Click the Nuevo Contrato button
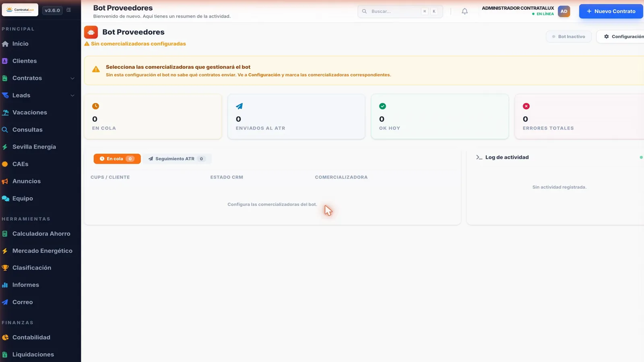The width and height of the screenshot is (644, 362). point(611,11)
